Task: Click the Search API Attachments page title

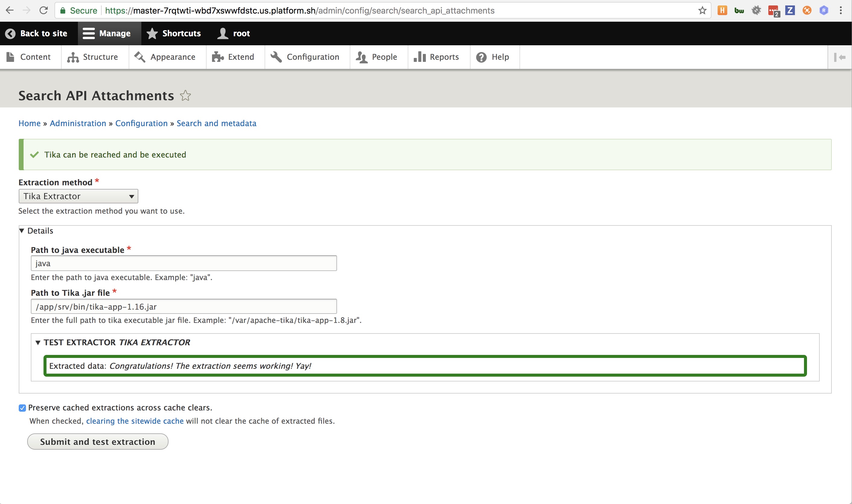Action: point(96,96)
